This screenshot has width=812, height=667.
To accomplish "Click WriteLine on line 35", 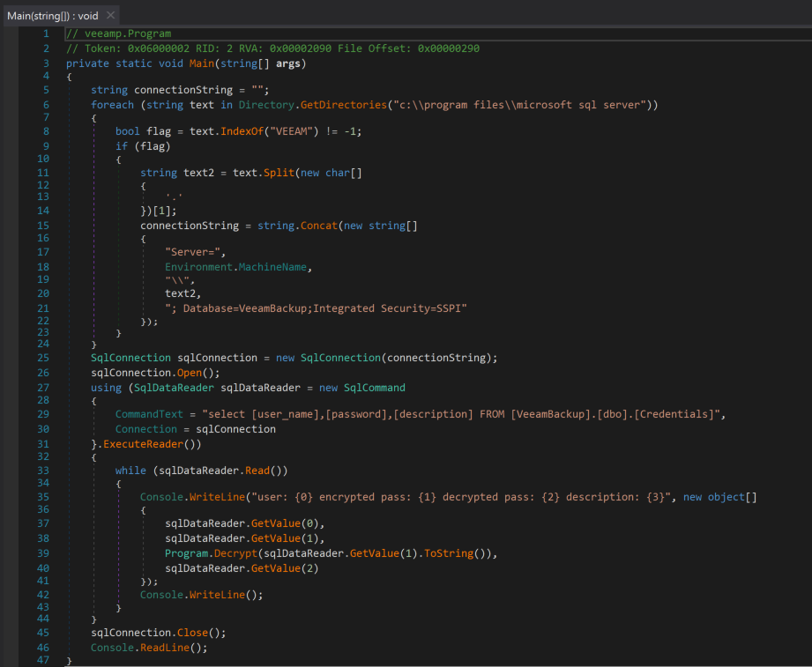I will [x=217, y=497].
